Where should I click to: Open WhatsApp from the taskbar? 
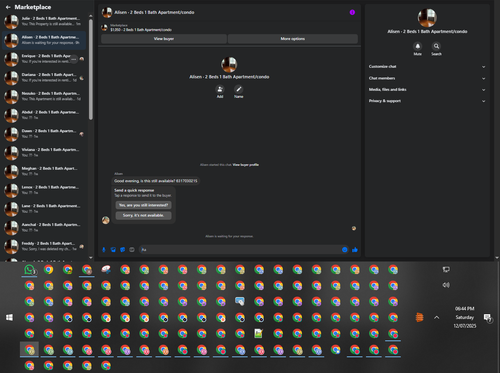29,270
